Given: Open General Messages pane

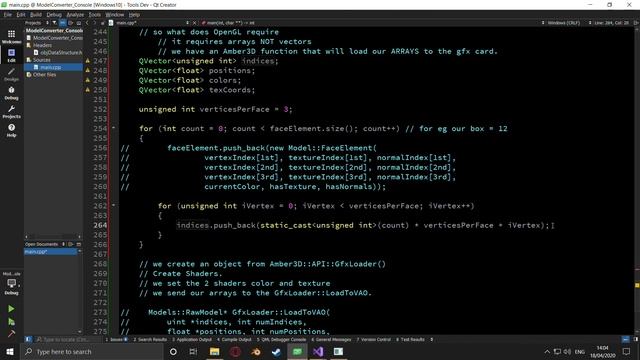Looking at the screenshot, I should (331, 340).
